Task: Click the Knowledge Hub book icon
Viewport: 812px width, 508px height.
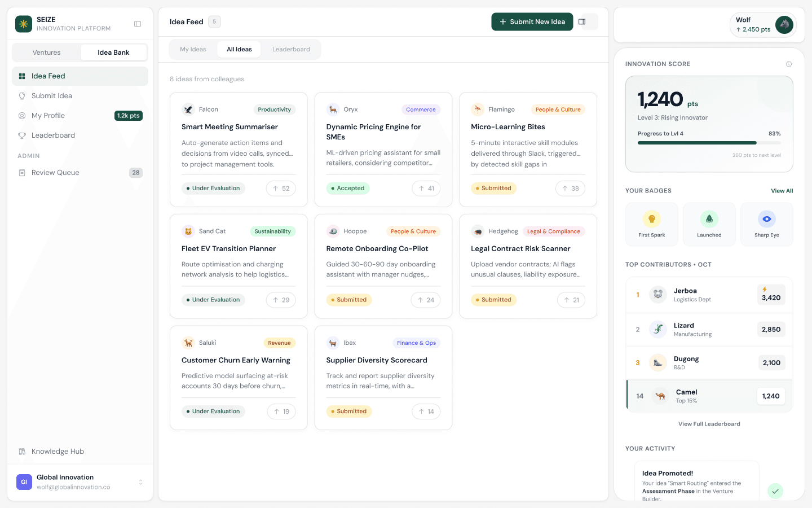Action: click(22, 452)
